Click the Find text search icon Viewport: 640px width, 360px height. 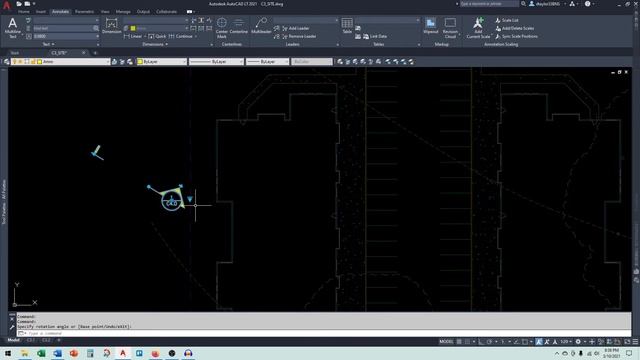(96, 28)
